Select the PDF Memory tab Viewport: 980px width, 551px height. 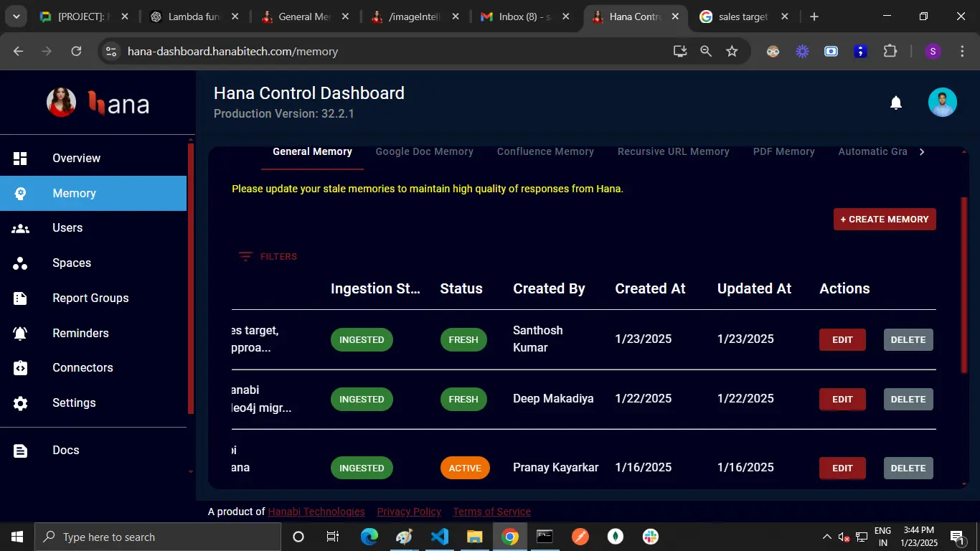(783, 151)
